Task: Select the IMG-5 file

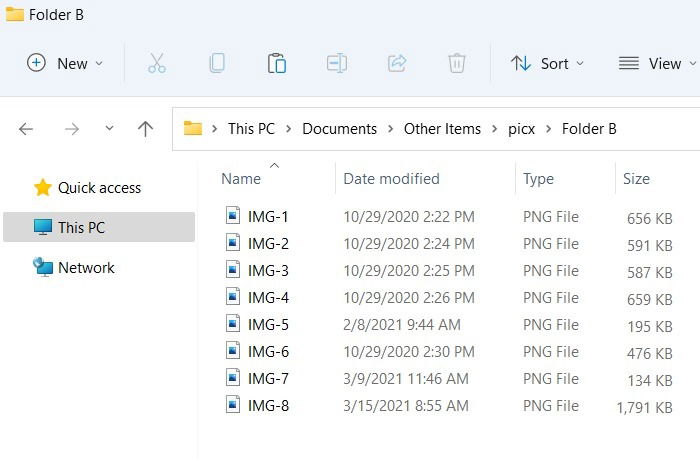Action: tap(448, 325)
